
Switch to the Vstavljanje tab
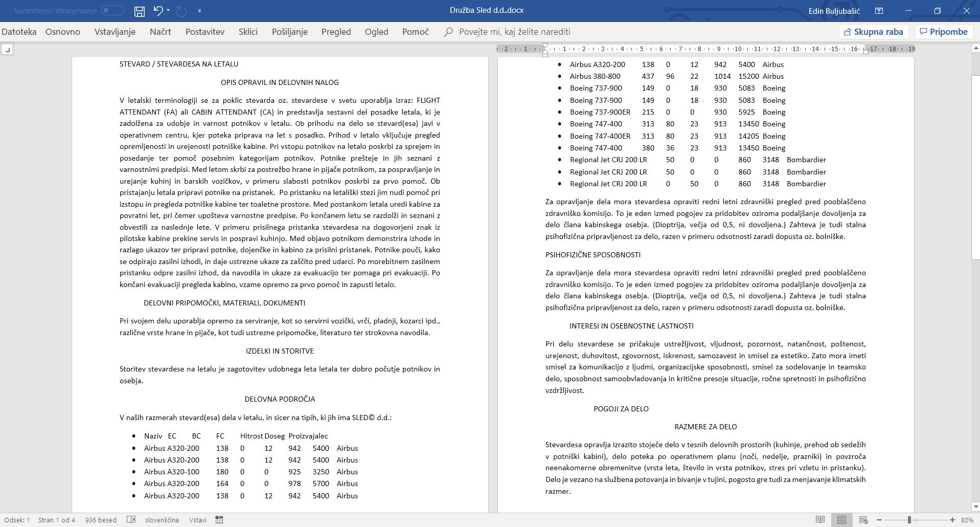pyautogui.click(x=115, y=32)
